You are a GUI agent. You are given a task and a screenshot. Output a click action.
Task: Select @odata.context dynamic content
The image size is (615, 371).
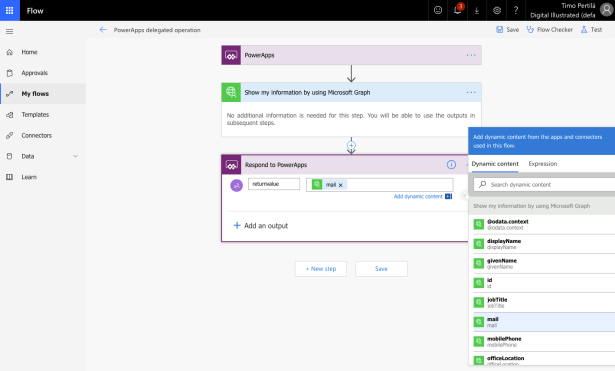(x=544, y=224)
